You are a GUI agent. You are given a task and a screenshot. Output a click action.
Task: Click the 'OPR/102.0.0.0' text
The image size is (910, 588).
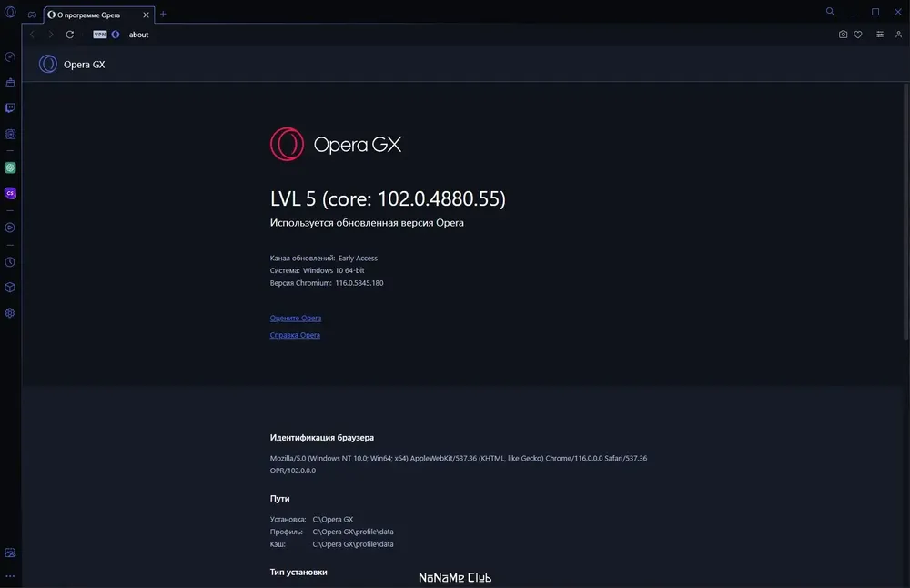(x=293, y=471)
